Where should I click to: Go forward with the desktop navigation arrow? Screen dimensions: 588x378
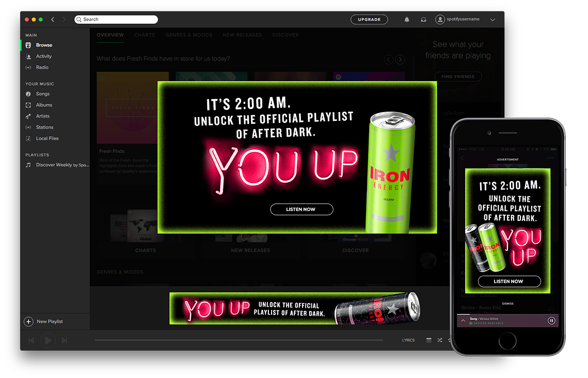(64, 20)
